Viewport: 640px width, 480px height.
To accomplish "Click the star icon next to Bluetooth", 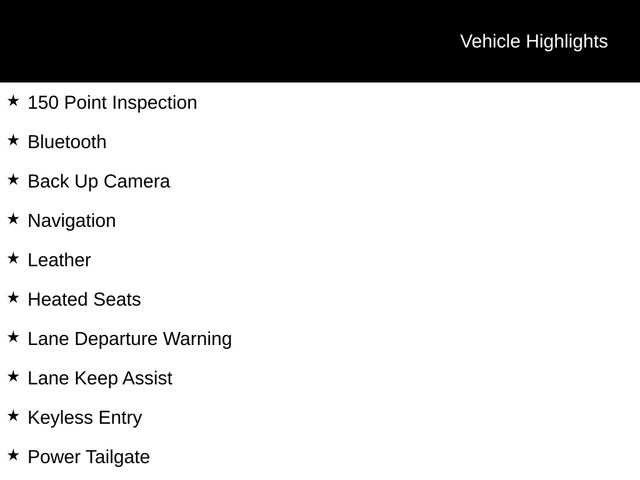I will 13,140.
